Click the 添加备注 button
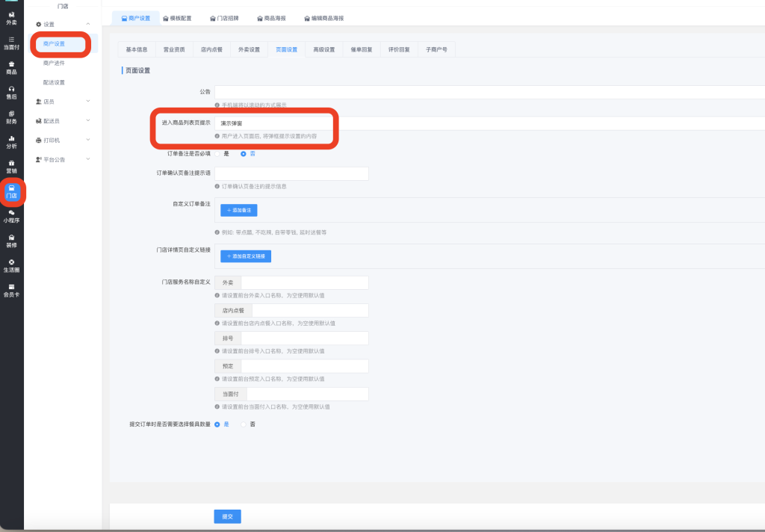Image resolution: width=765 pixels, height=532 pixels. pos(238,211)
